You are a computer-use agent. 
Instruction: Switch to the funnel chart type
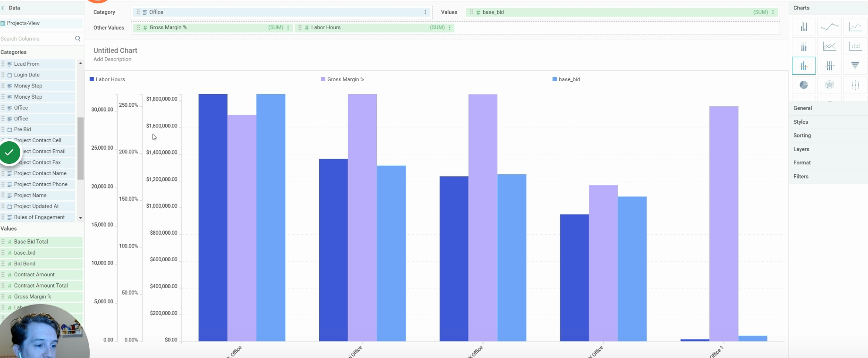pyautogui.click(x=855, y=66)
